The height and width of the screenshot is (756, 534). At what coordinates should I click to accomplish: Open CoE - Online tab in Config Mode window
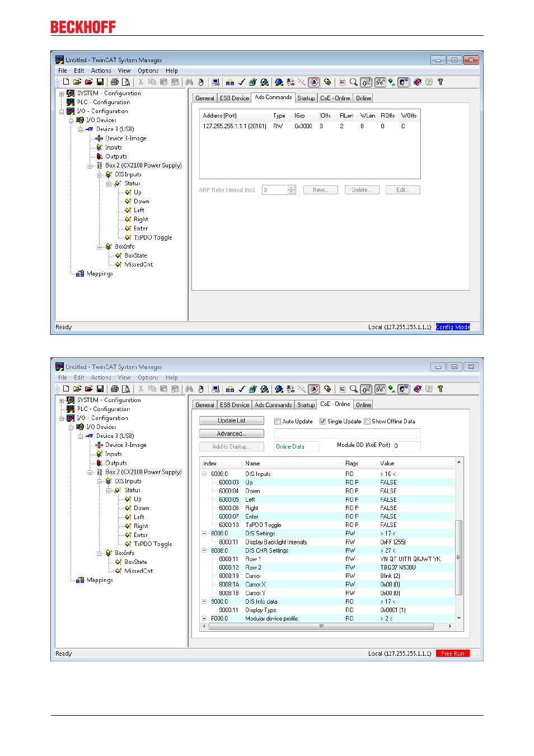point(335,98)
